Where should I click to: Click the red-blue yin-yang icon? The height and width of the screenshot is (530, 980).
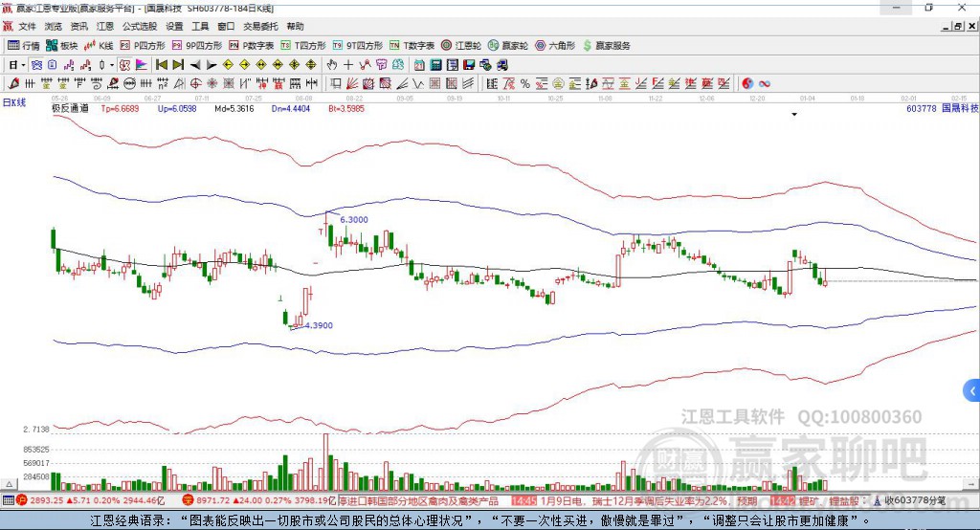pyautogui.click(x=747, y=83)
